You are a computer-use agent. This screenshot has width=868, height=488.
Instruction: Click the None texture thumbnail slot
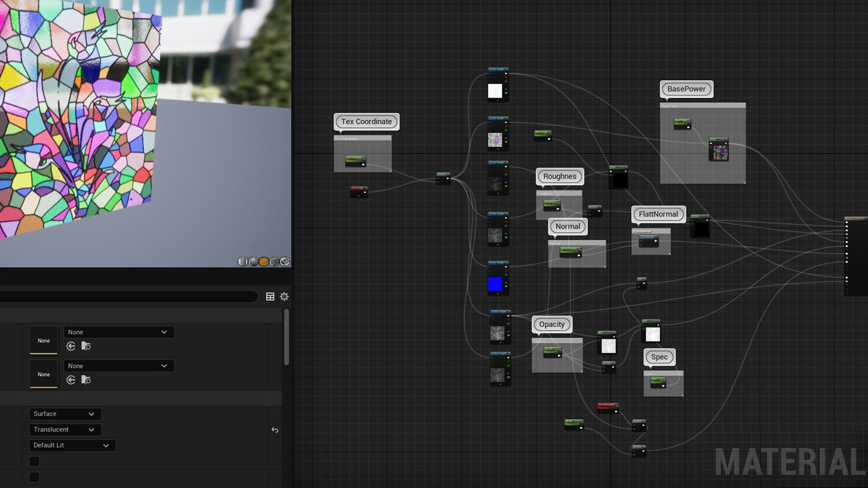pyautogui.click(x=43, y=340)
